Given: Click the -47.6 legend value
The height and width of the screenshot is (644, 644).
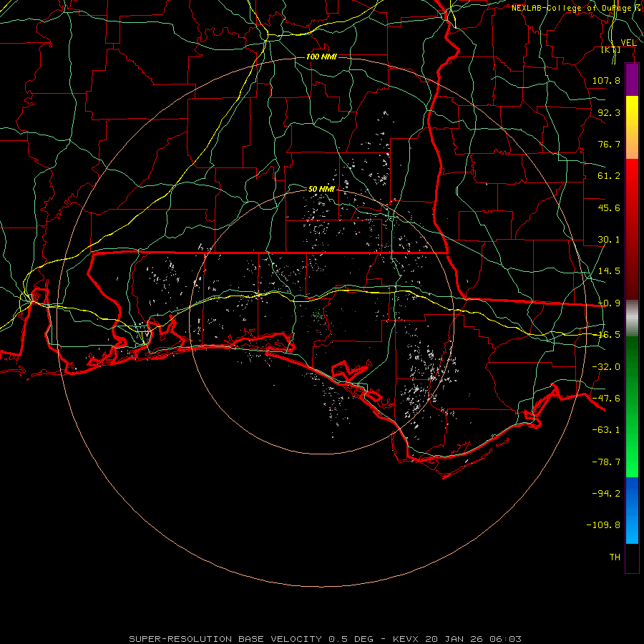Looking at the screenshot, I should tap(606, 399).
